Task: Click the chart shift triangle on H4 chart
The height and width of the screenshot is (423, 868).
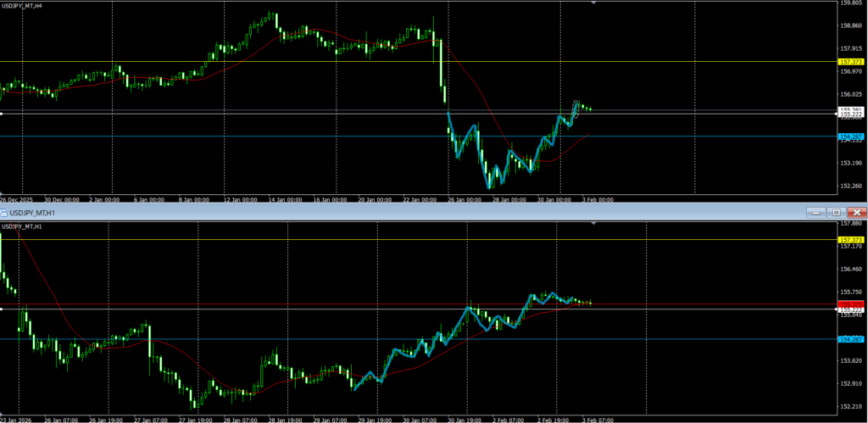Action: tap(593, 3)
